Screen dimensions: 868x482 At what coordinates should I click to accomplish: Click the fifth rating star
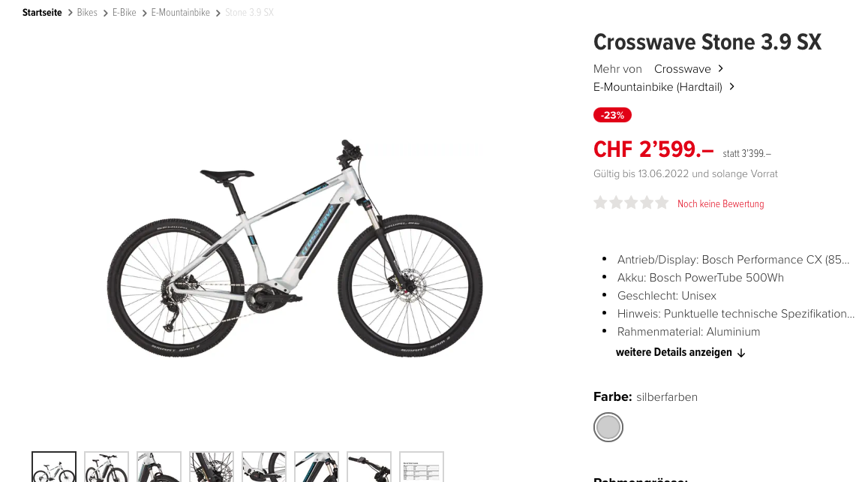click(662, 203)
